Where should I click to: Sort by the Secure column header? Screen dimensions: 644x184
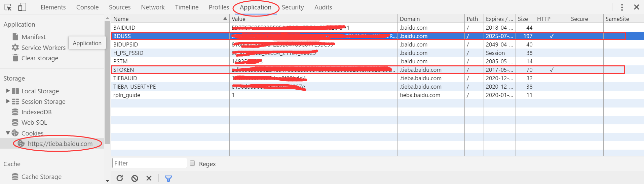pyautogui.click(x=586, y=19)
